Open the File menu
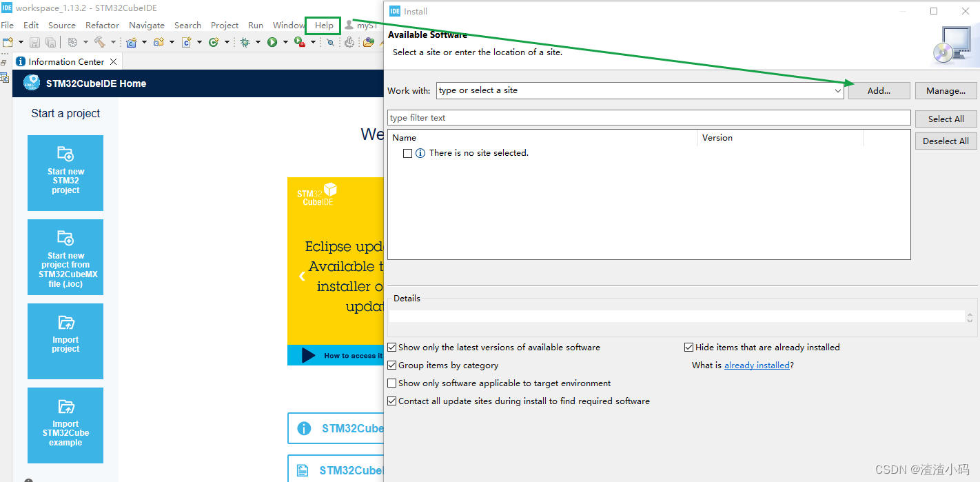Viewport: 980px width, 482px height. coord(8,25)
